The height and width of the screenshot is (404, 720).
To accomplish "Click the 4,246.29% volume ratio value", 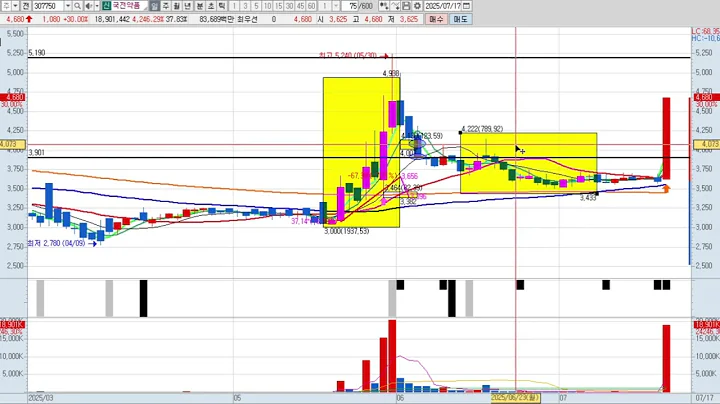I will coord(147,19).
